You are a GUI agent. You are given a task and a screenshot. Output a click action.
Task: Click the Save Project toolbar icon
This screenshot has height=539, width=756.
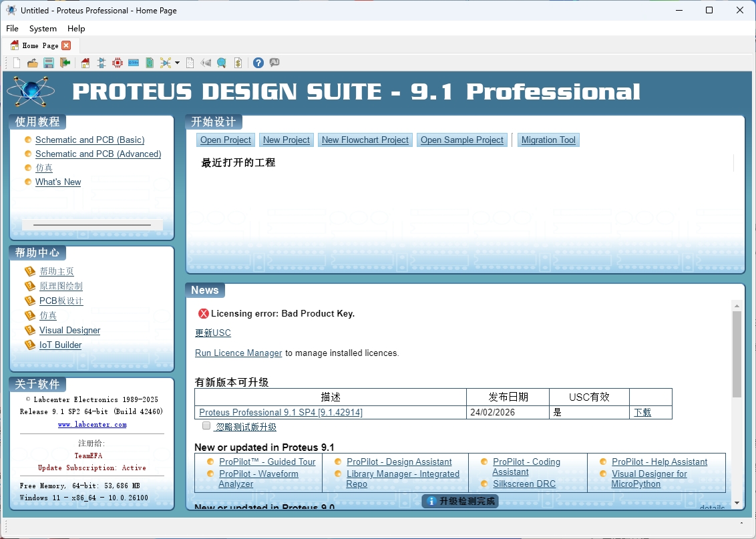coord(48,62)
